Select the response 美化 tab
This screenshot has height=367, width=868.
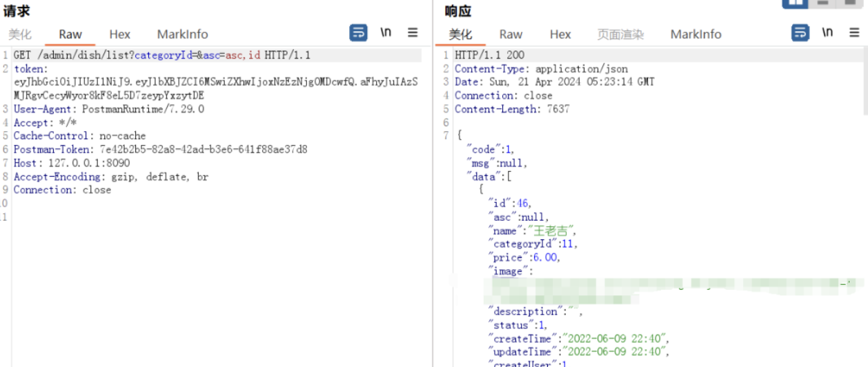click(461, 34)
